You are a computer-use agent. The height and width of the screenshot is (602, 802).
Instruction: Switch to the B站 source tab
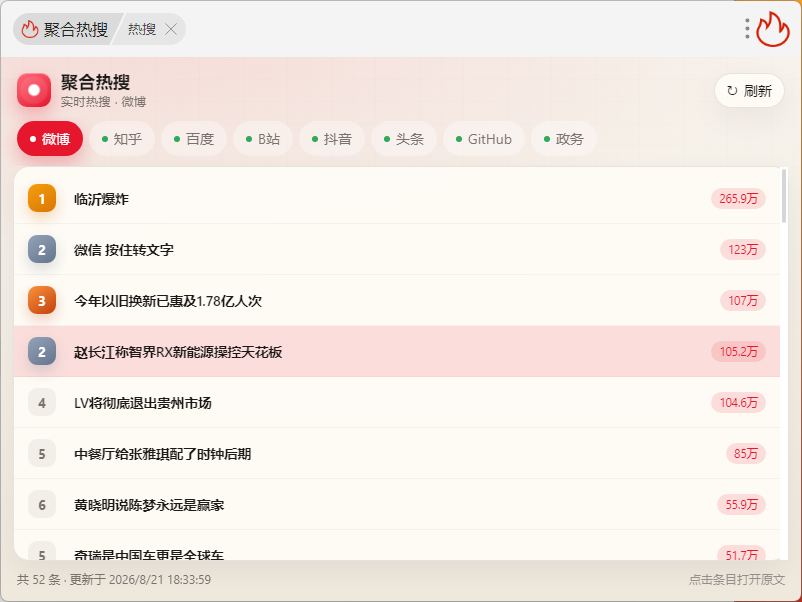[263, 139]
